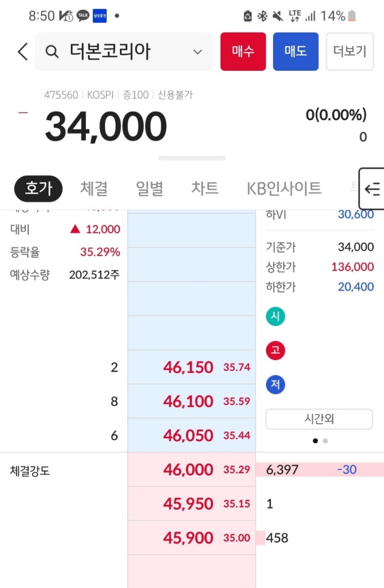Switch to the 체결 tab
384x588 pixels.
94,189
